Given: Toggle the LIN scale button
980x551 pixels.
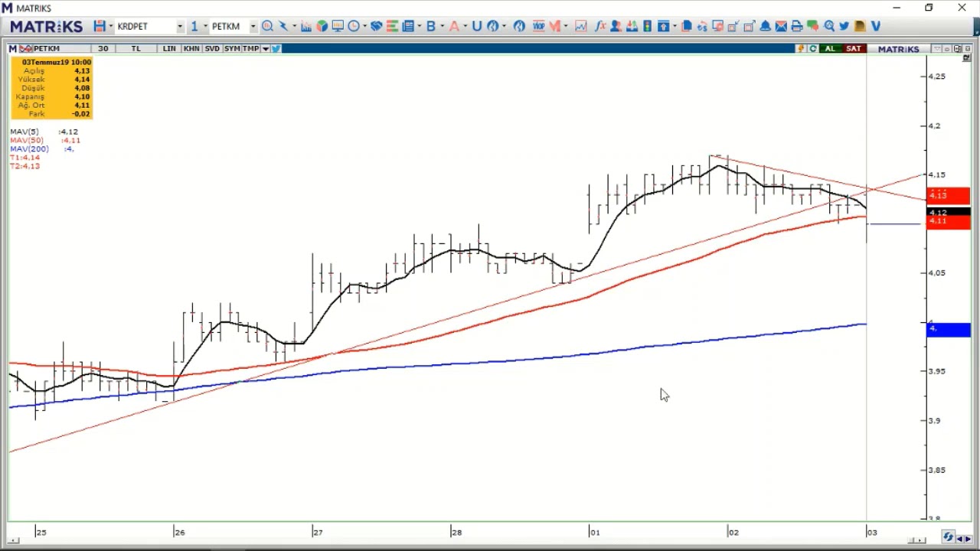Looking at the screenshot, I should coord(168,48).
